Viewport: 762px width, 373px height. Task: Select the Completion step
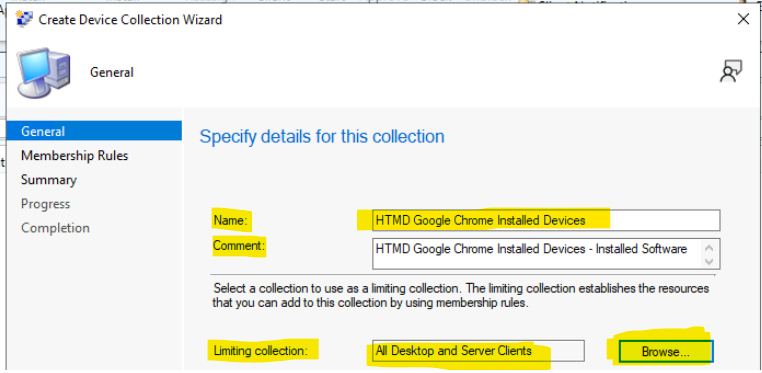pyautogui.click(x=55, y=228)
